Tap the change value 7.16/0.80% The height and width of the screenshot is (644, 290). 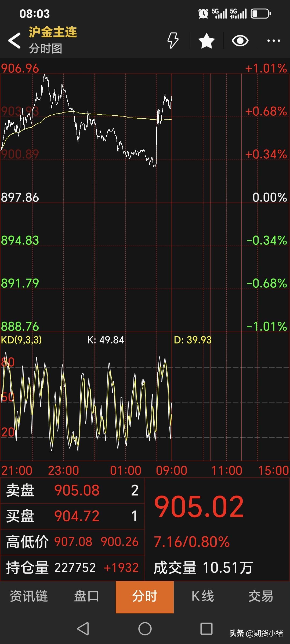click(192, 542)
